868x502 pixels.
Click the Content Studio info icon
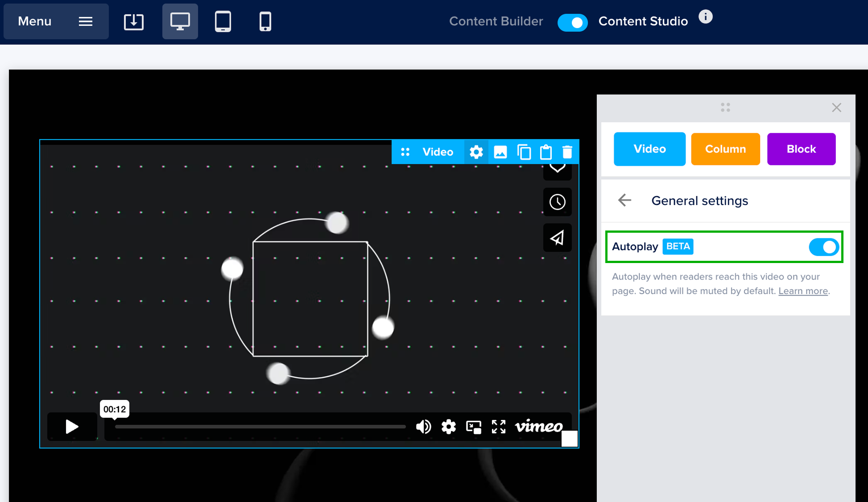coord(706,17)
